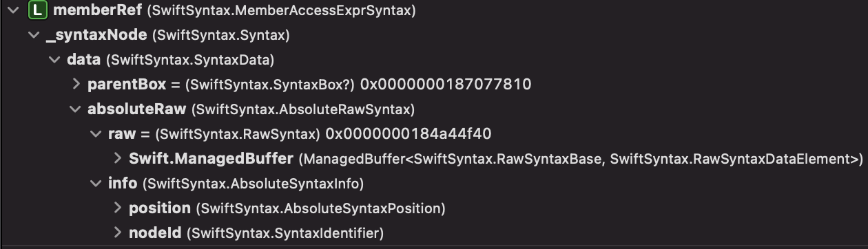Select the data SyntaxData row
Image resolution: width=868 pixels, height=249 pixels.
(434, 60)
